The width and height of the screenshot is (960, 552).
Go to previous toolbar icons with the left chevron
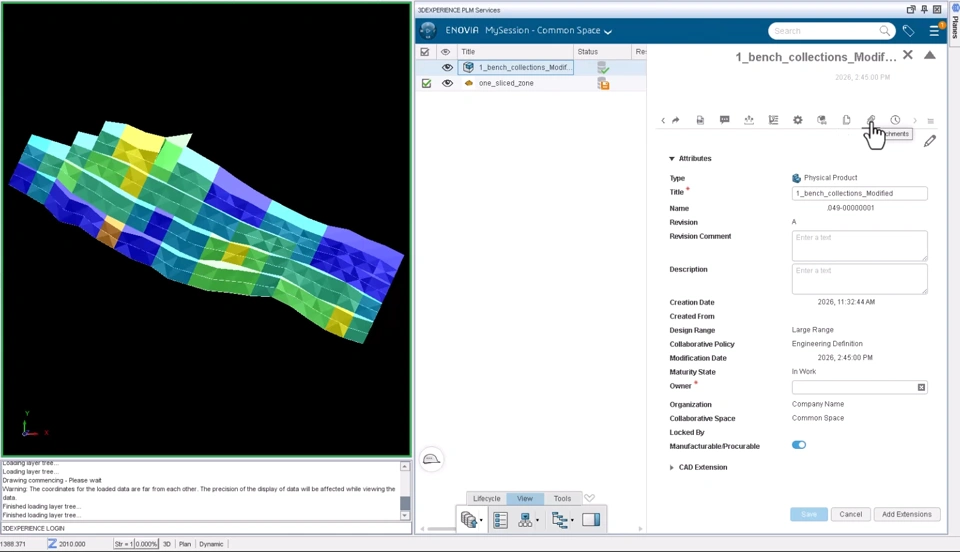click(663, 121)
